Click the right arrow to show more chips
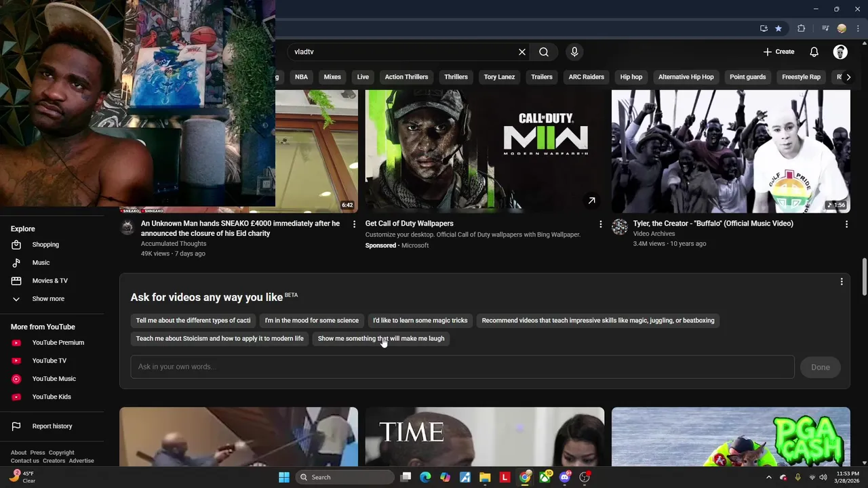Viewport: 868px width, 488px height. (x=848, y=77)
